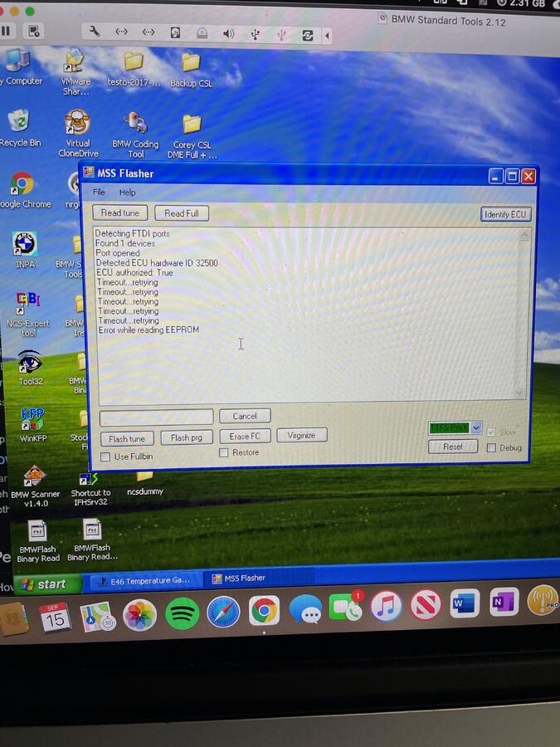Open the File menu in MSS Flasher
This screenshot has width=560, height=747.
pyautogui.click(x=99, y=193)
